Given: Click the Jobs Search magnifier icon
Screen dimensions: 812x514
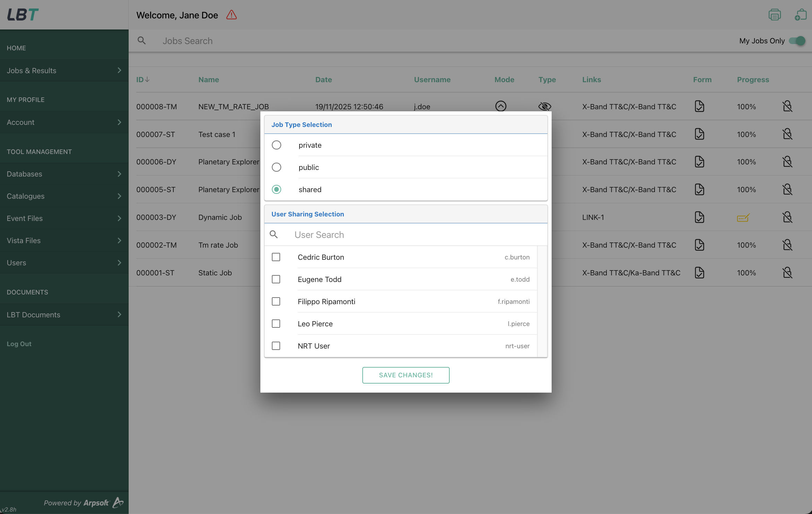Looking at the screenshot, I should pyautogui.click(x=141, y=41).
